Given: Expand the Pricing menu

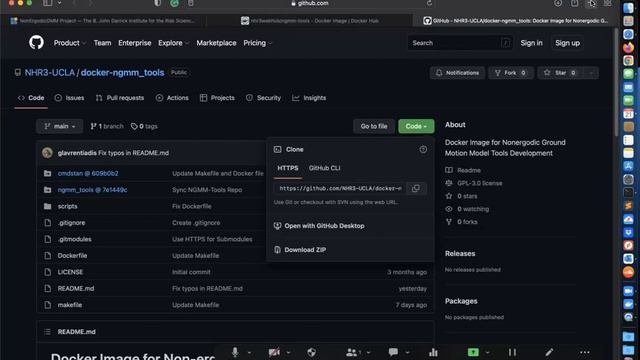Looking at the screenshot, I should click(x=258, y=43).
